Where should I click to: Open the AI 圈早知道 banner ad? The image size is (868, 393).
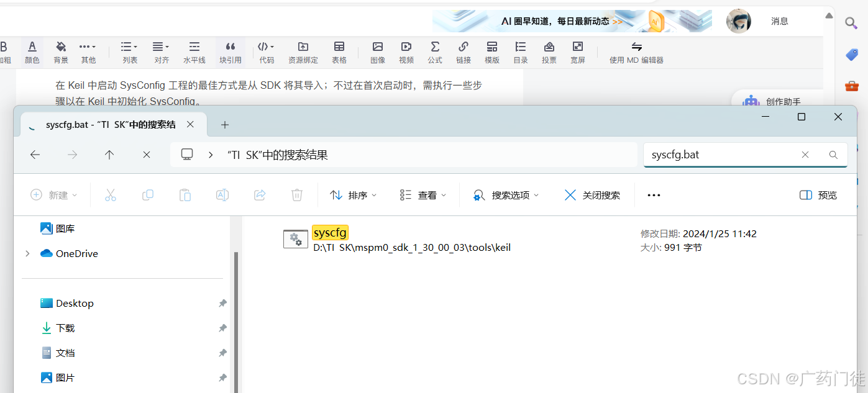[x=572, y=21]
